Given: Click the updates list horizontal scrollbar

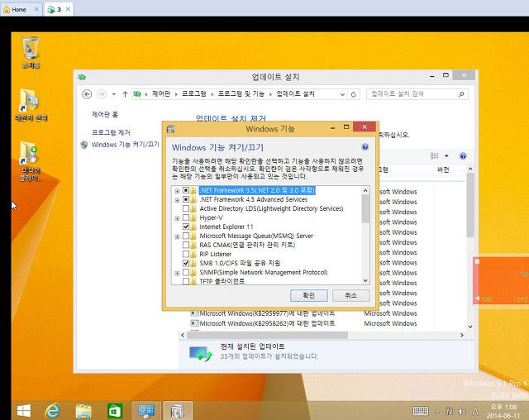Looking at the screenshot, I should click(267, 335).
